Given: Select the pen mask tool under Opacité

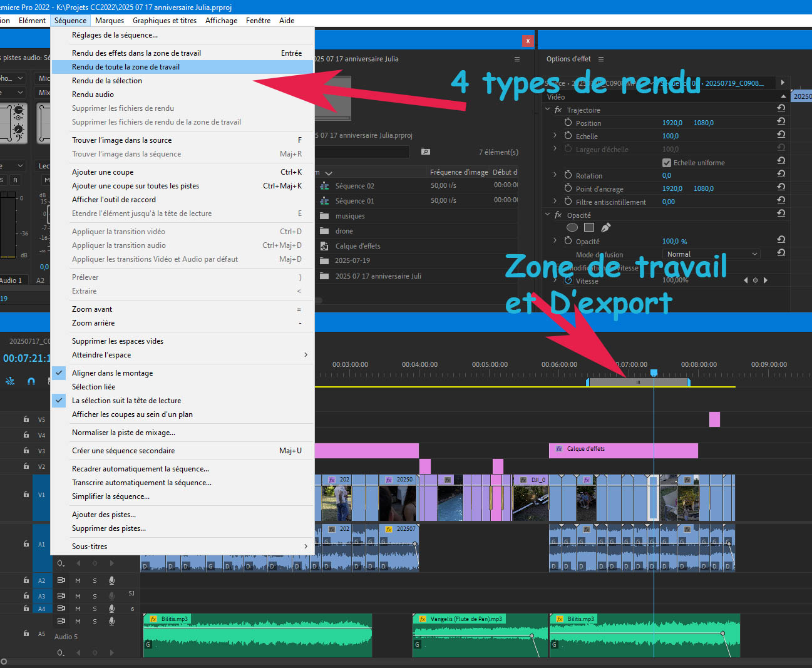Looking at the screenshot, I should pyautogui.click(x=605, y=228).
